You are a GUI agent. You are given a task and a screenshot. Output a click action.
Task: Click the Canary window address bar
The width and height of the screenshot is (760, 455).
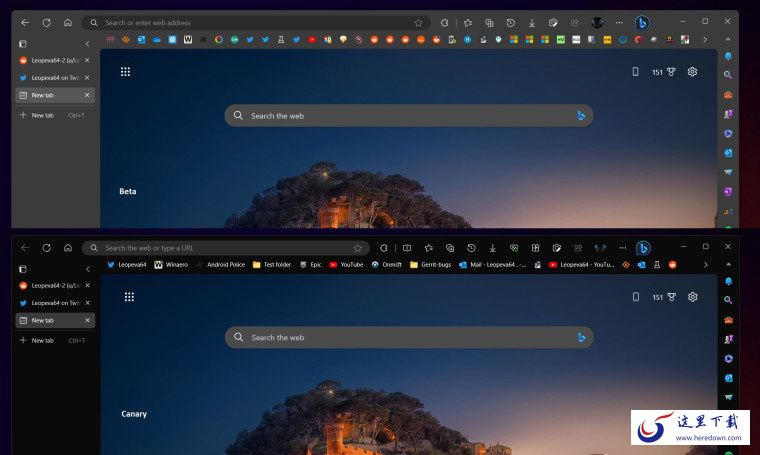click(226, 248)
